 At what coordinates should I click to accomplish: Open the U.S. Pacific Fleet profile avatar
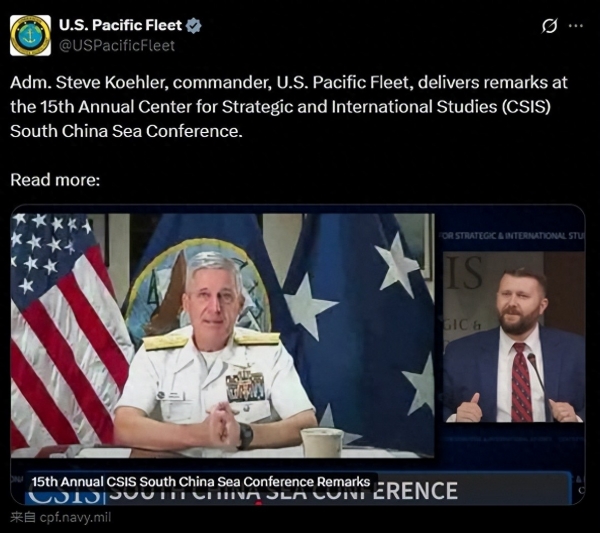[30, 36]
